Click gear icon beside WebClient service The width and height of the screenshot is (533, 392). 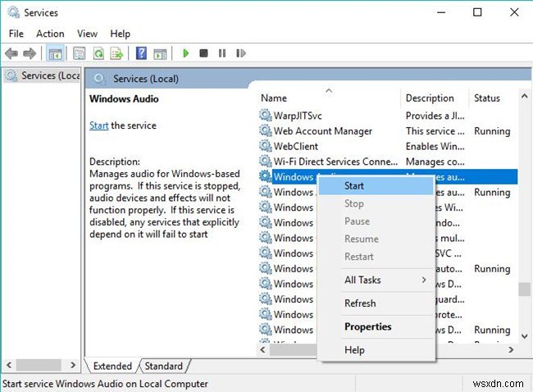click(x=266, y=146)
